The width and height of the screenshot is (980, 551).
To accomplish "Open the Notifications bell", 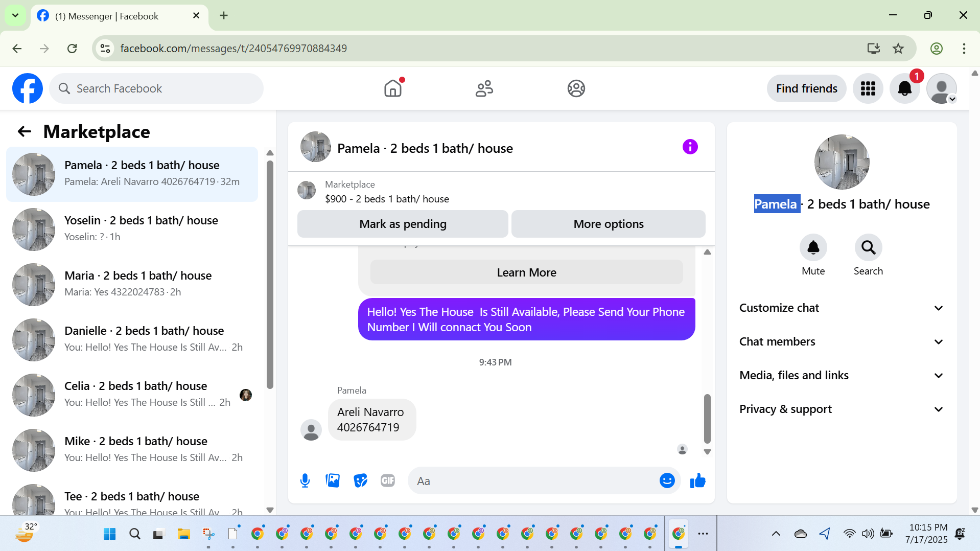I will point(905,88).
